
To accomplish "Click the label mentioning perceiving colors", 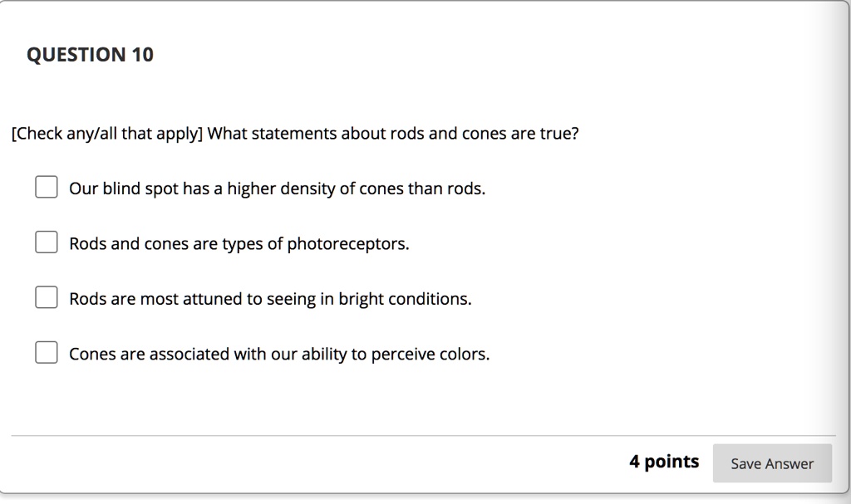I will (x=279, y=353).
